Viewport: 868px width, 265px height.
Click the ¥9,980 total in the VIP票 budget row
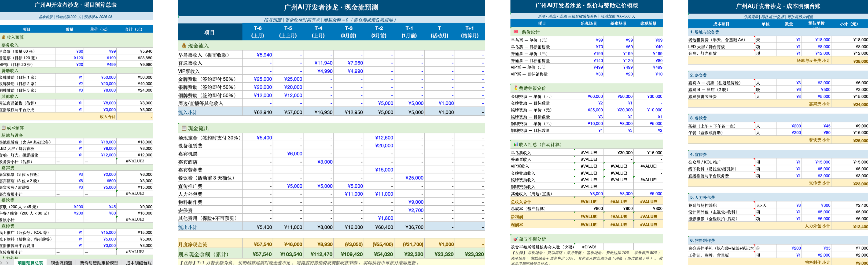(x=146, y=64)
